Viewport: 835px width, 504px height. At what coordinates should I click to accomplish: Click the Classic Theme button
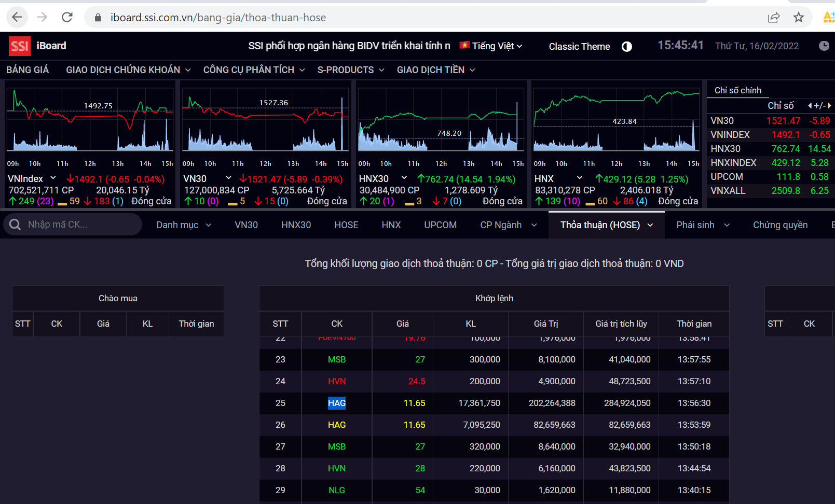click(x=579, y=47)
